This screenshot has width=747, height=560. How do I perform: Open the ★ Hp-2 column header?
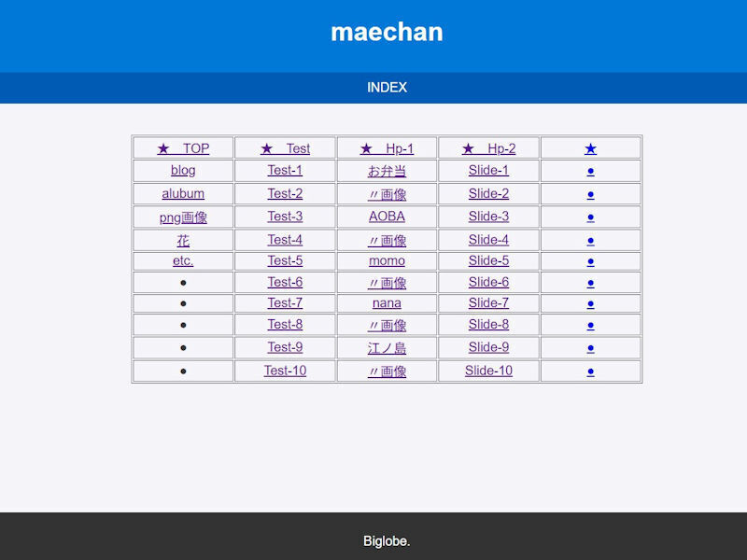(488, 147)
